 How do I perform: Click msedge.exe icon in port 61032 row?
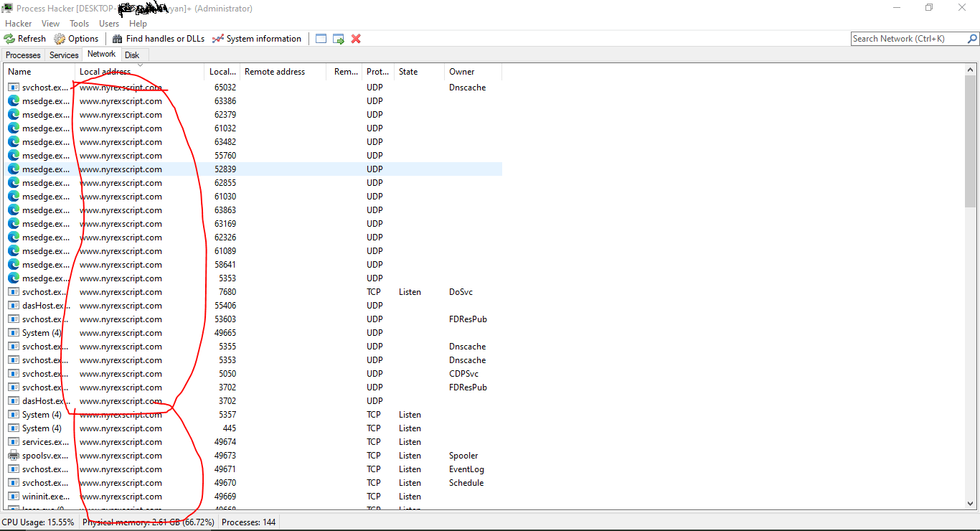click(14, 128)
